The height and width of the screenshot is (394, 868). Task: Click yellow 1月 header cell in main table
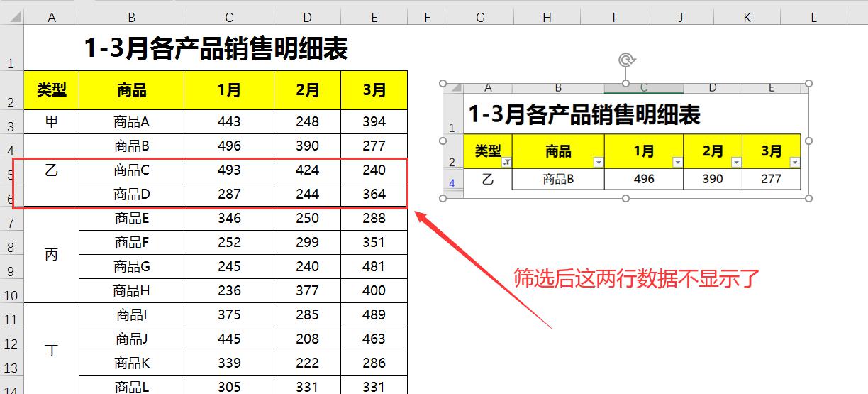pyautogui.click(x=229, y=90)
